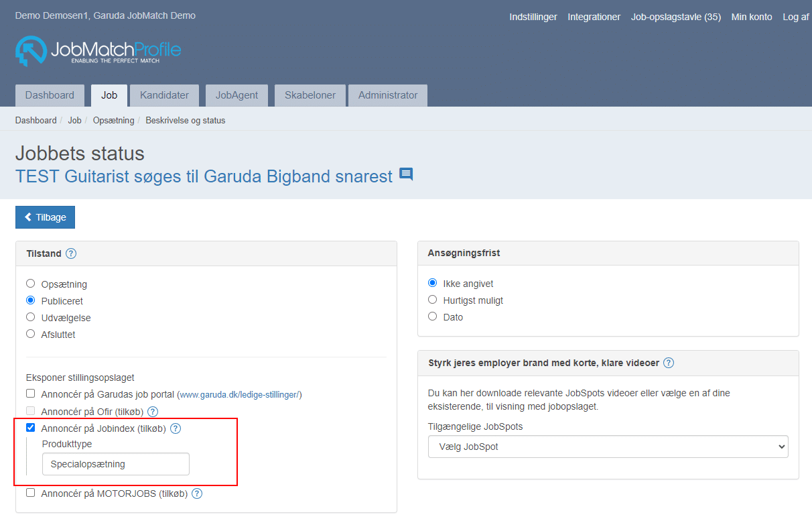Select the Afsluttet radio button
This screenshot has height=523, width=812.
(x=30, y=334)
